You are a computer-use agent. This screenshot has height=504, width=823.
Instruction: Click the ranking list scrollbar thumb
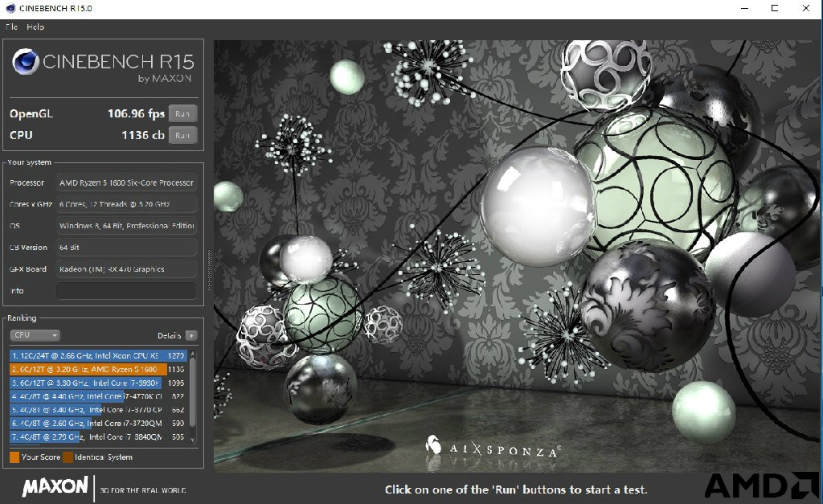coord(193,392)
